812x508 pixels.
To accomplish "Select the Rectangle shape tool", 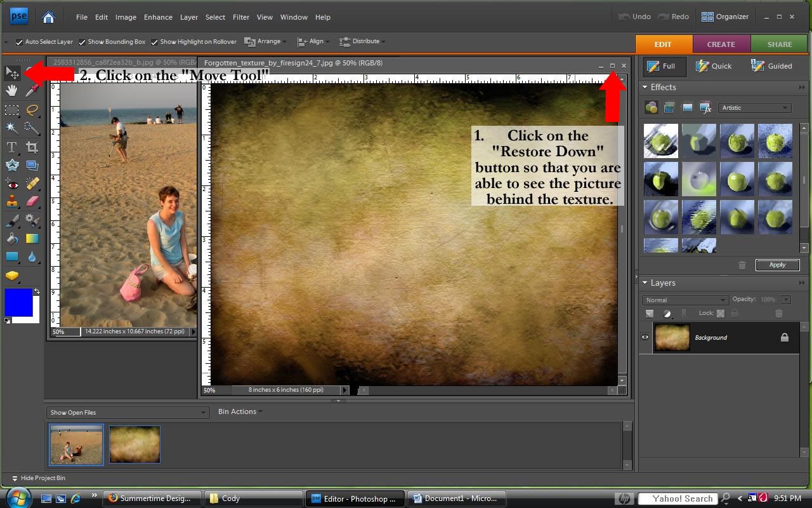I will point(12,257).
